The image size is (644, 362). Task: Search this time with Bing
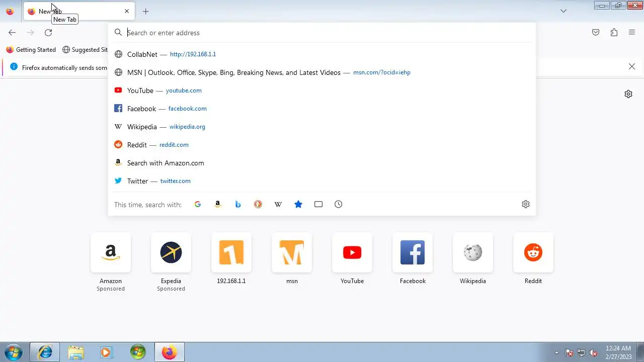point(238,204)
